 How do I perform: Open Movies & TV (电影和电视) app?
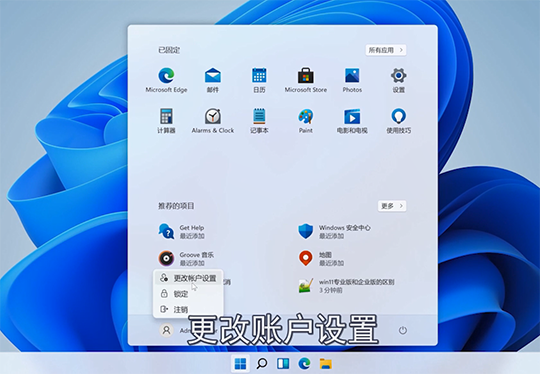352,121
